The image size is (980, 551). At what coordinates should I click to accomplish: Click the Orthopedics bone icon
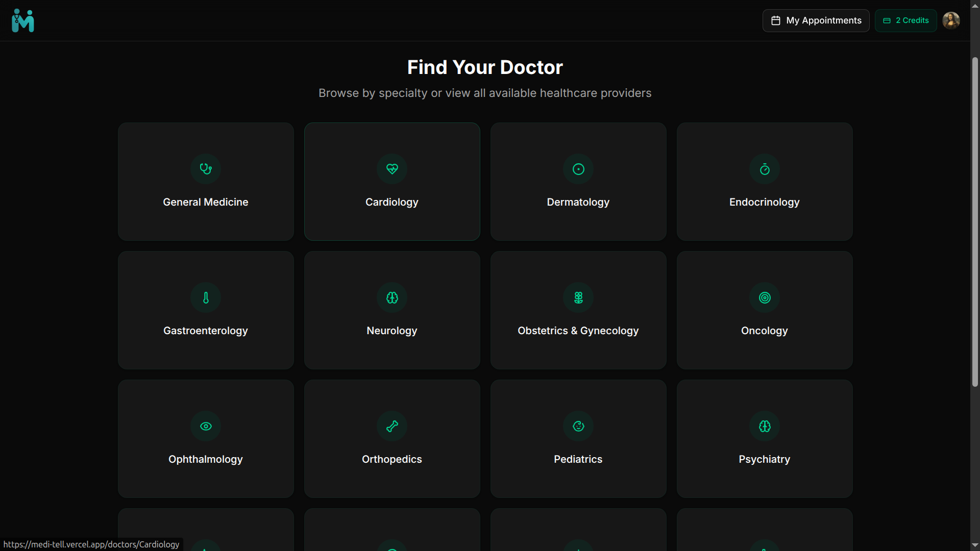pyautogui.click(x=392, y=426)
